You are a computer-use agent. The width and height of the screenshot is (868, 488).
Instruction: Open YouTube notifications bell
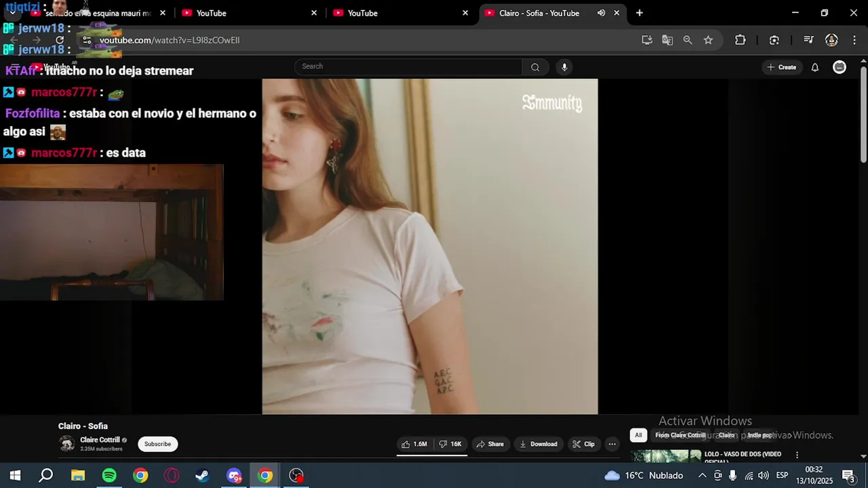(815, 67)
